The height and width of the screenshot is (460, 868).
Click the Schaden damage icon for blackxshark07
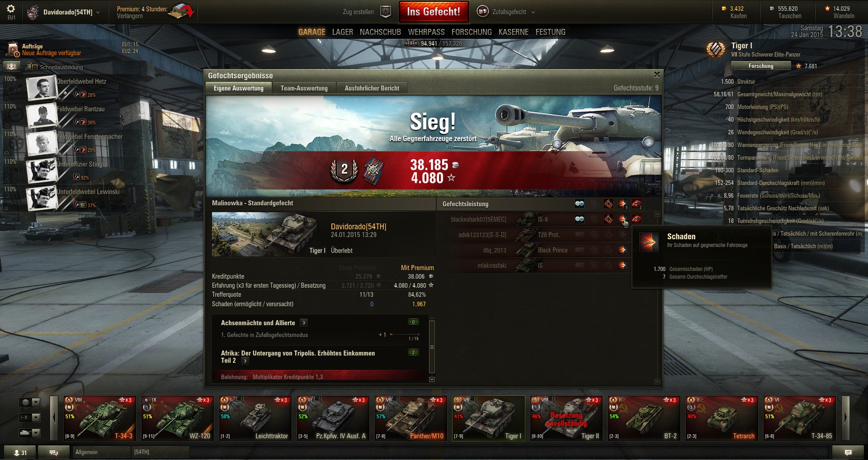(x=622, y=219)
